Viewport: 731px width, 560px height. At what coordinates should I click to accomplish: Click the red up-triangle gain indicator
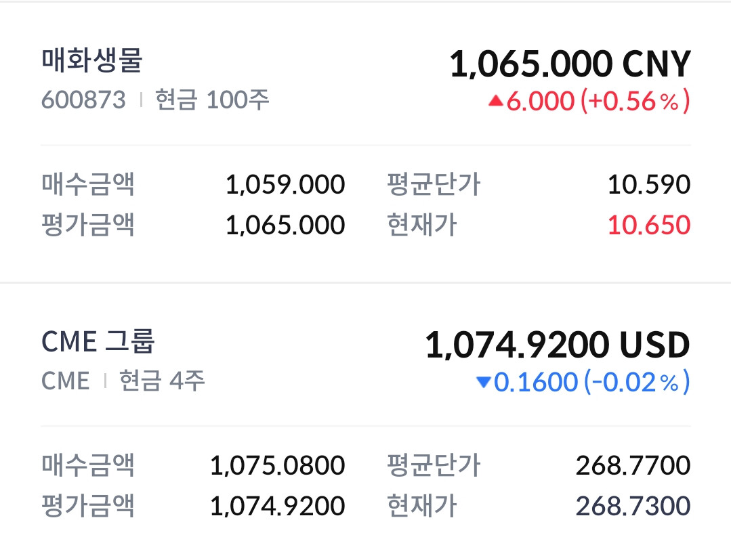pyautogui.click(x=495, y=102)
